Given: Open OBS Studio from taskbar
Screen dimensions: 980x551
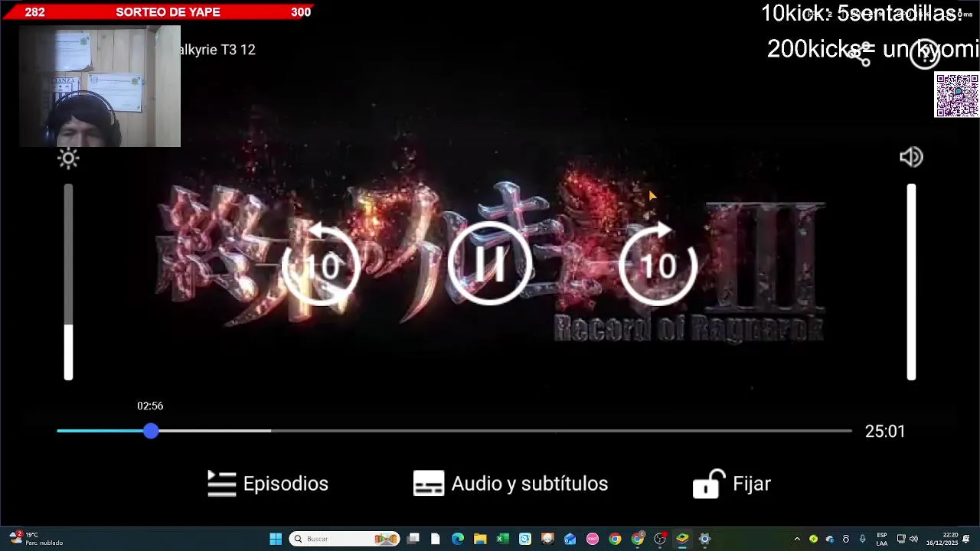Looking at the screenshot, I should [660, 539].
